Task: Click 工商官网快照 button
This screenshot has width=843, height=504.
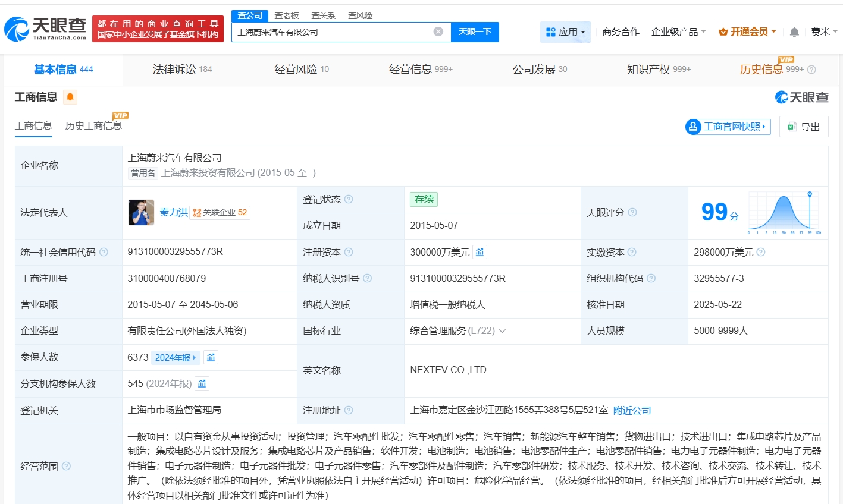Action: tap(728, 127)
